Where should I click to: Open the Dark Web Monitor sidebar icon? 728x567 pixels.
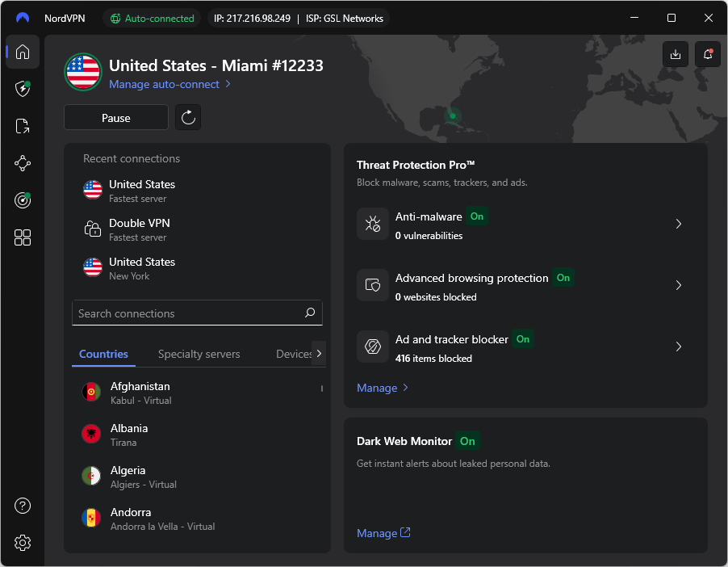[x=23, y=199]
